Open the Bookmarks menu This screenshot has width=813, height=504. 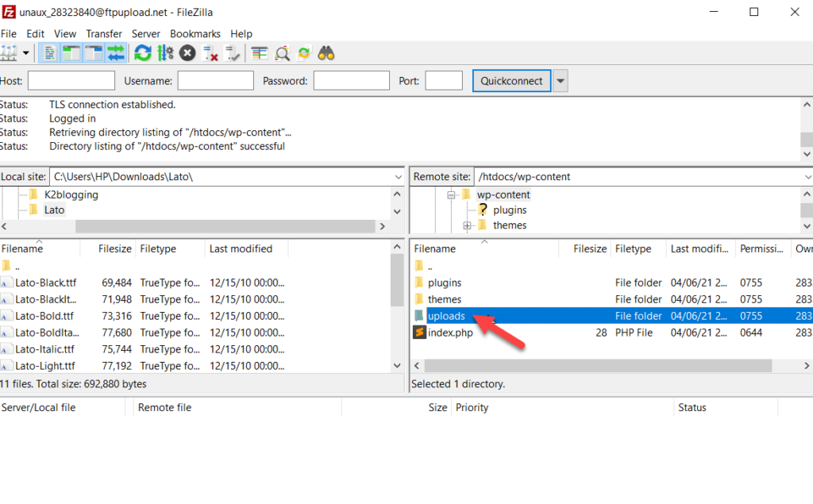195,33
